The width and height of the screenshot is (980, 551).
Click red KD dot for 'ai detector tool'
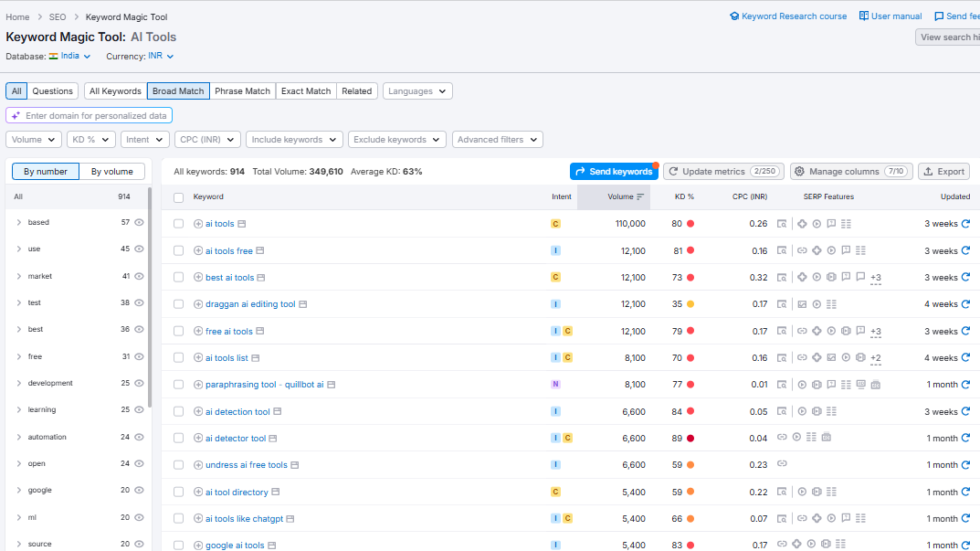pos(690,439)
